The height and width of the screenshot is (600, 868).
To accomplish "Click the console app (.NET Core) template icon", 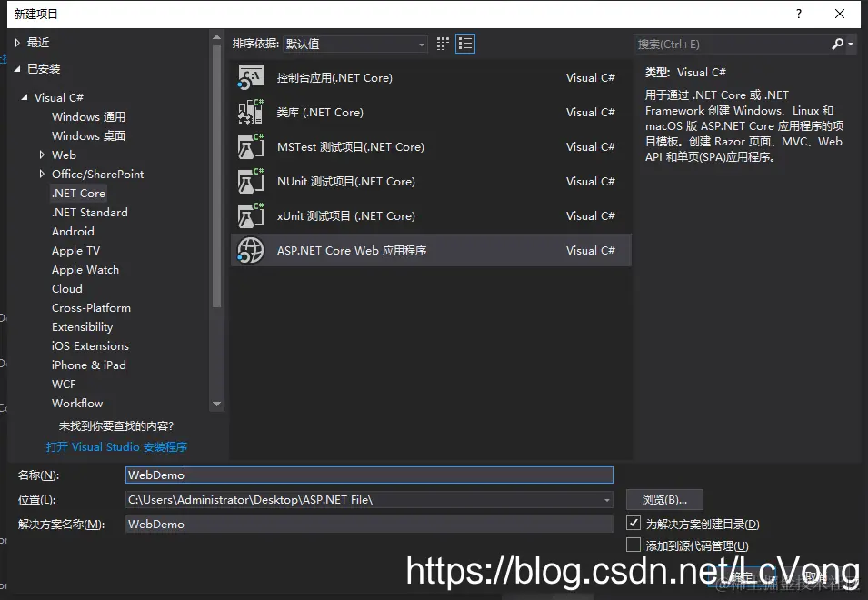I will pyautogui.click(x=251, y=77).
